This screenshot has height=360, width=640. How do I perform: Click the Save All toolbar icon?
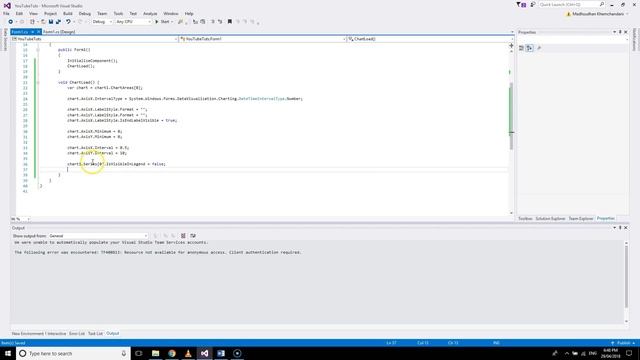pos(58,22)
